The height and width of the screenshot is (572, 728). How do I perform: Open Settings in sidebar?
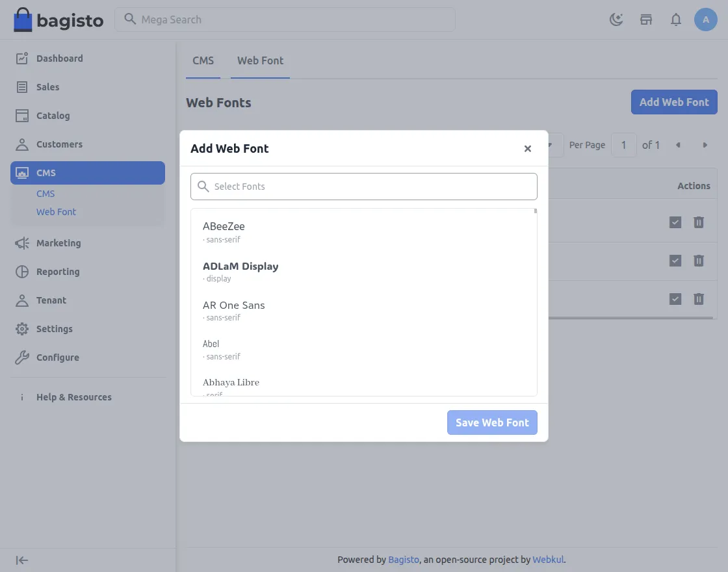tap(88, 329)
